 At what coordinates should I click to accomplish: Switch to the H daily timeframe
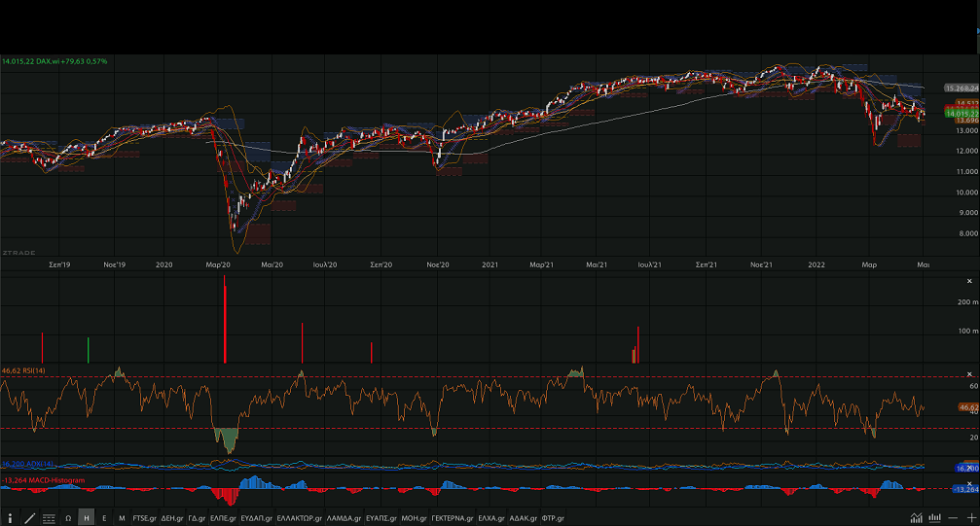pos(87,518)
